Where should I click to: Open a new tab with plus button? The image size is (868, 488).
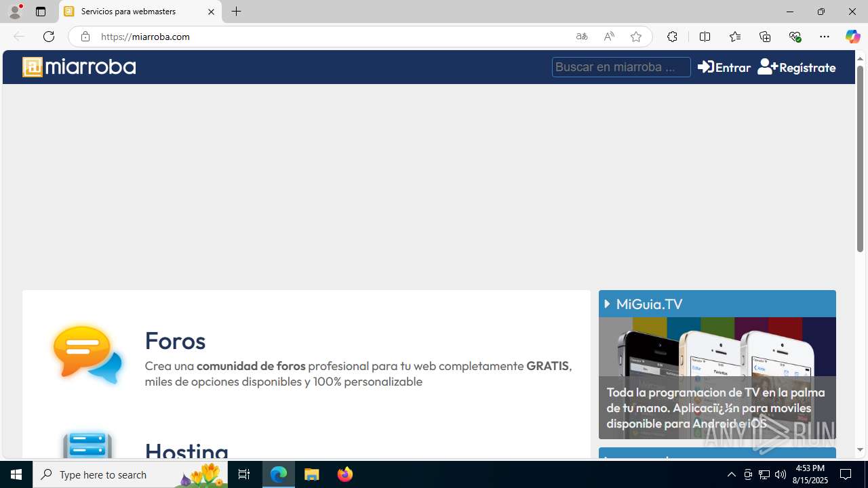pyautogui.click(x=236, y=12)
